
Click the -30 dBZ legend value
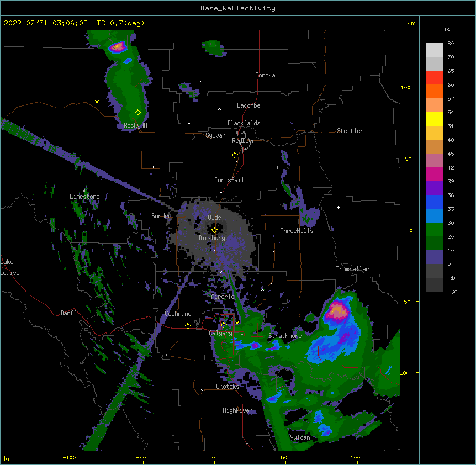point(452,292)
